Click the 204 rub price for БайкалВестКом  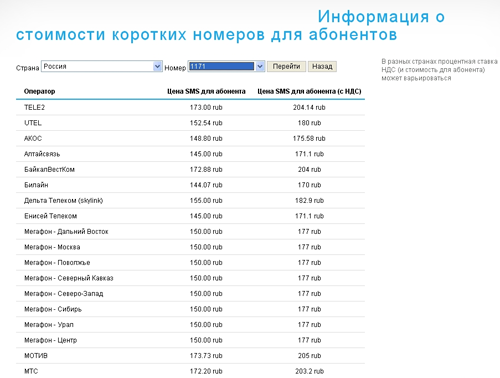[309, 169]
